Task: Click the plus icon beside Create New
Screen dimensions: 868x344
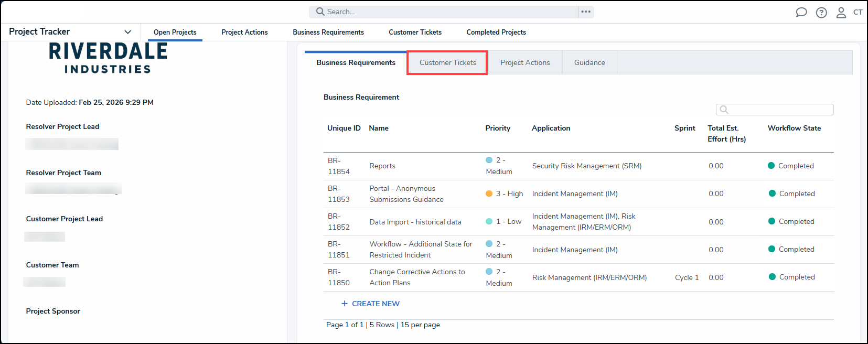Action: (345, 304)
